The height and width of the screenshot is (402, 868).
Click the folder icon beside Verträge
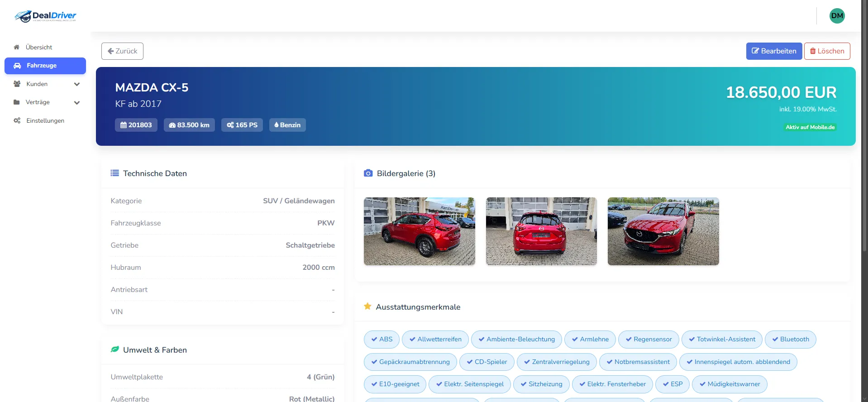click(17, 102)
